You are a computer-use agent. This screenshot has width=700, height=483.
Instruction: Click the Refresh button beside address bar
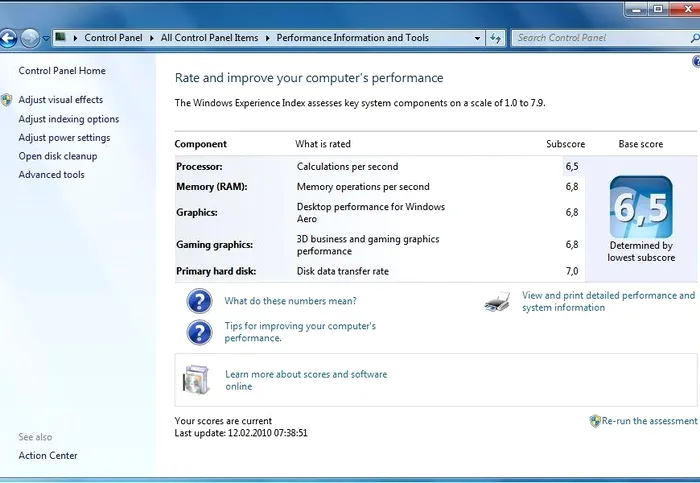[x=496, y=38]
